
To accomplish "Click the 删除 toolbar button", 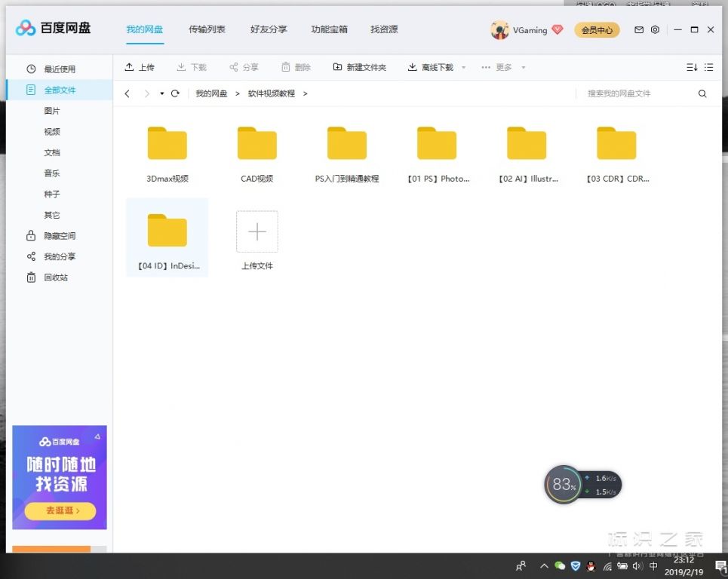I will 296,68.
